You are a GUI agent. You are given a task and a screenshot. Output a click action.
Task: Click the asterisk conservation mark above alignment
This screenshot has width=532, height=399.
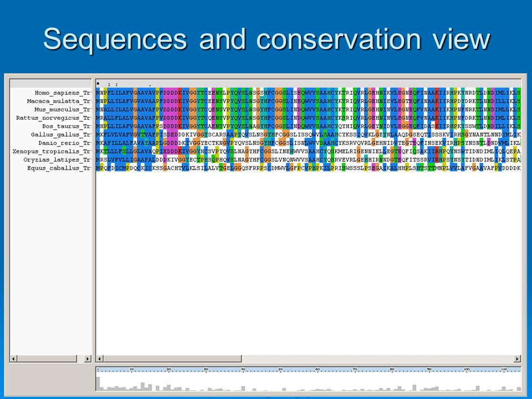(98, 84)
